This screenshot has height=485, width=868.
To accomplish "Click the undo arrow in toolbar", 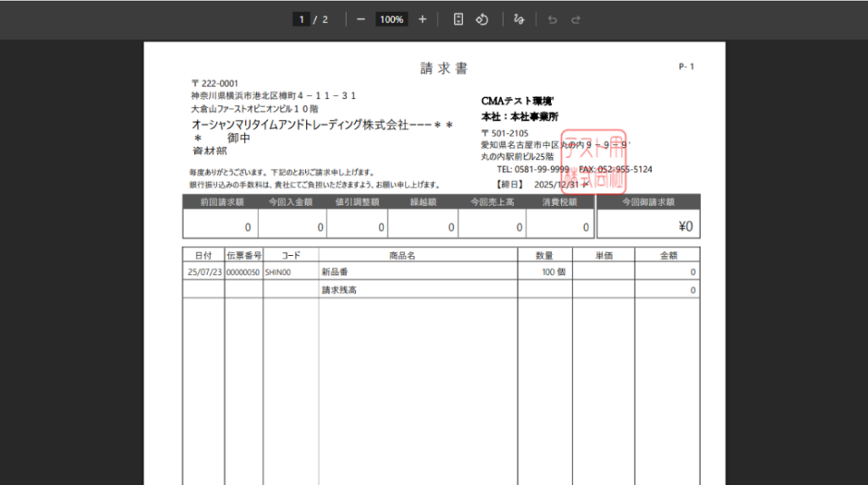I will pyautogui.click(x=553, y=20).
